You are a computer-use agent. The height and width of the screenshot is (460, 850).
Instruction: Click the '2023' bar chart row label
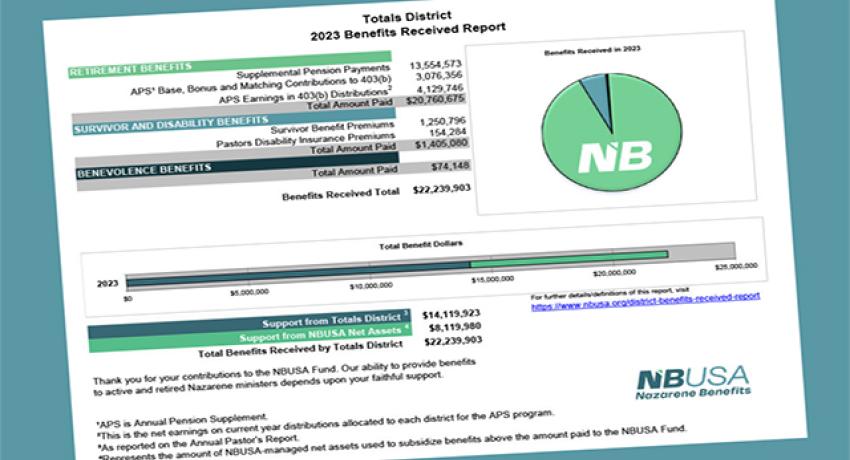[x=107, y=283]
